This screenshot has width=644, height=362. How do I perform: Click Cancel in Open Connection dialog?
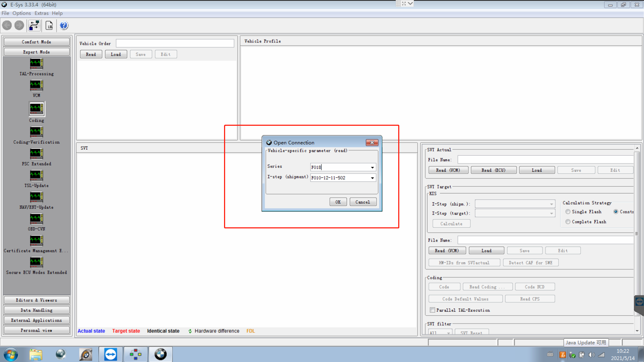[363, 202]
